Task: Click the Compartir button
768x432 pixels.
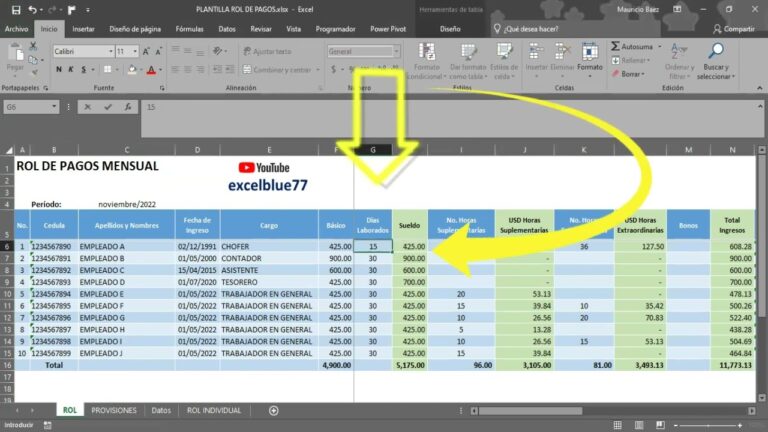Action: [734, 29]
